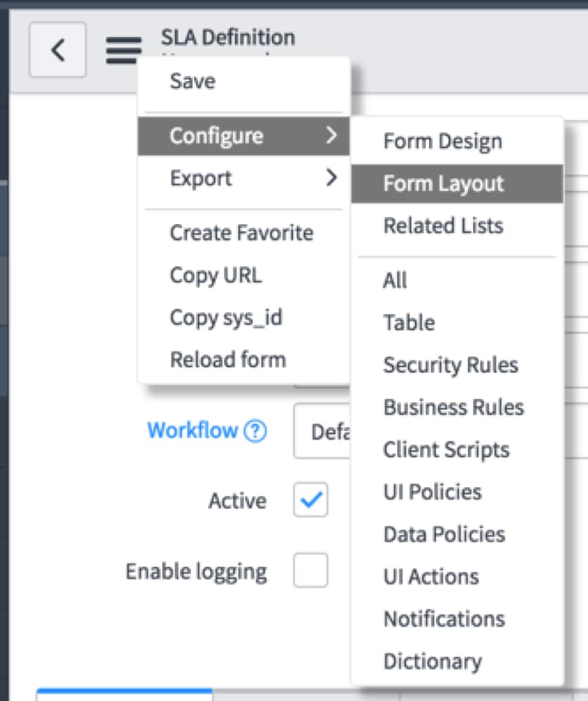Select Dictionary in the submenu
The height and width of the screenshot is (701, 588).
(457, 661)
